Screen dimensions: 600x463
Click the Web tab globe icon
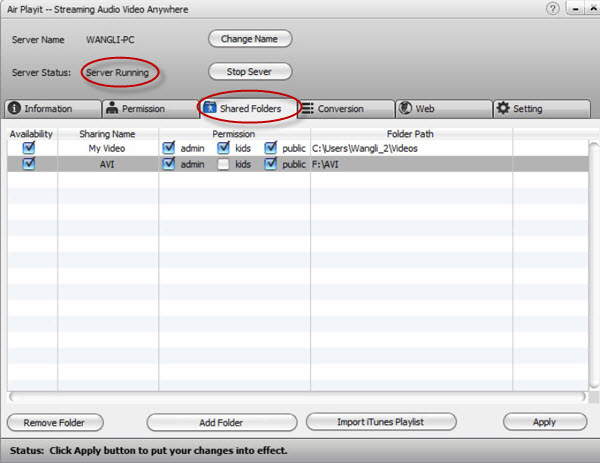click(405, 108)
